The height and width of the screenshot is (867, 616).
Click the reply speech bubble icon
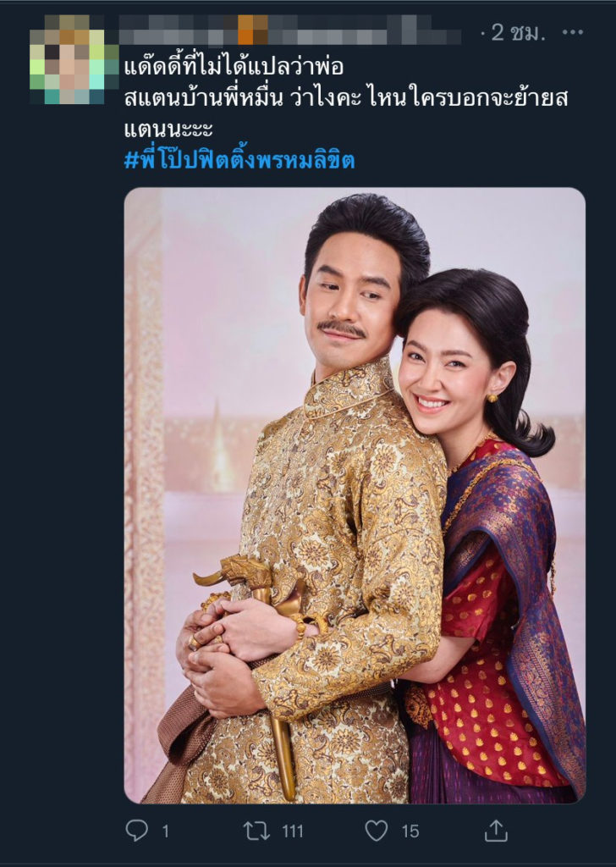point(136,830)
